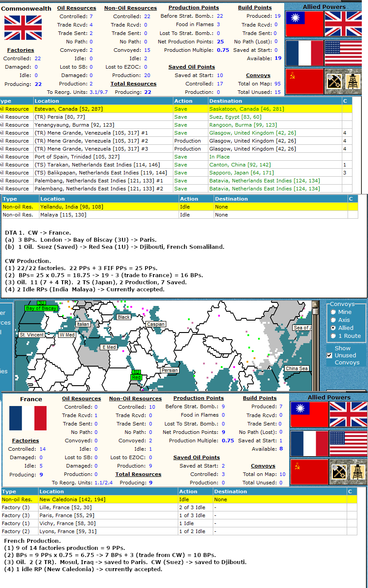Click Non-Oil Resources heading in Commonwealth panel
This screenshot has width=368, height=588.
click(130, 8)
